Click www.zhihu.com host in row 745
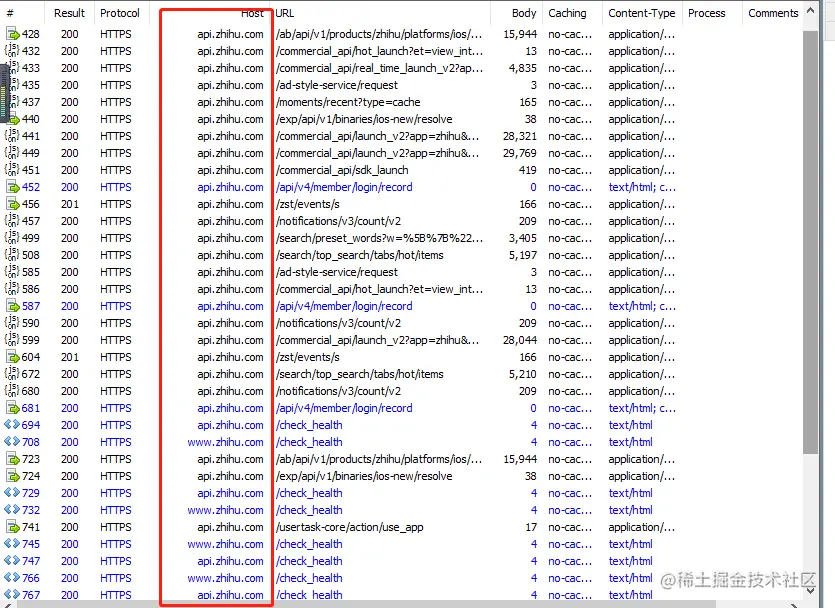Viewport: 835px width, 608px height. [x=225, y=544]
